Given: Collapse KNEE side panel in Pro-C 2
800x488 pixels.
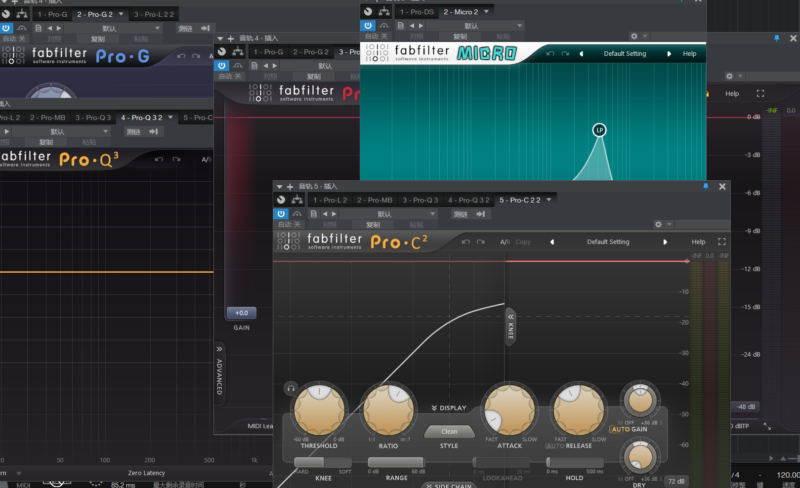Looking at the screenshot, I should 510,327.
